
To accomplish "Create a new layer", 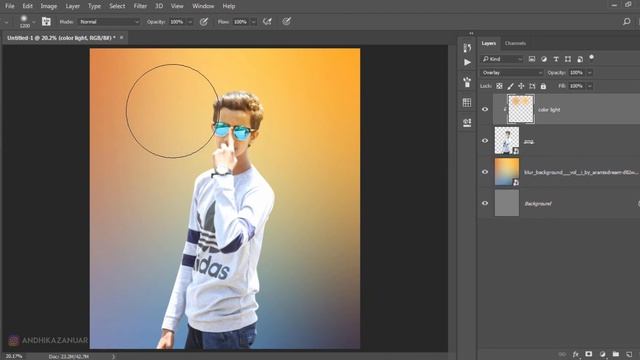I will [629, 354].
